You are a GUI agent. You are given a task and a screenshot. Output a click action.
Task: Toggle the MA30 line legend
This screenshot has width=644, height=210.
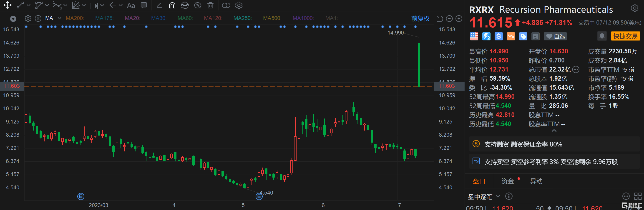159,18
